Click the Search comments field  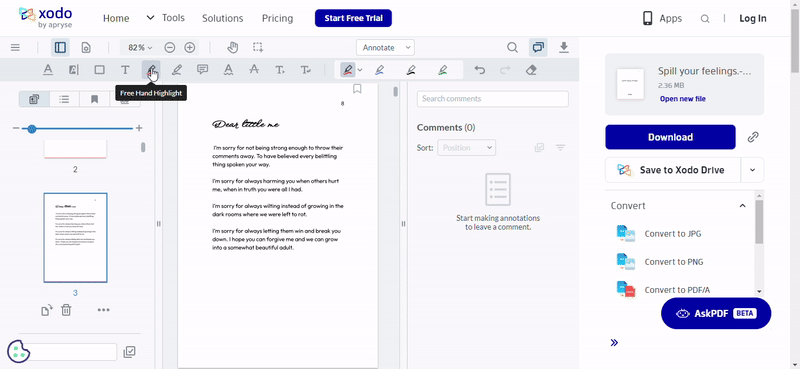pyautogui.click(x=492, y=99)
